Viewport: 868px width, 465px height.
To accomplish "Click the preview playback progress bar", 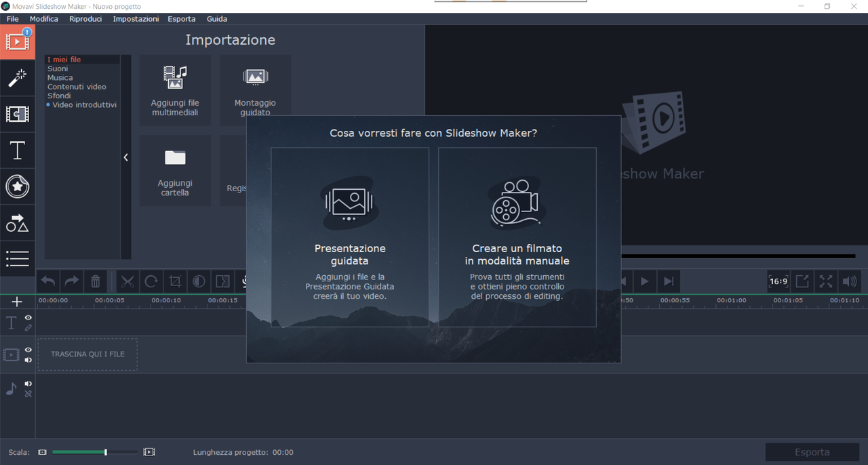I will (738, 256).
